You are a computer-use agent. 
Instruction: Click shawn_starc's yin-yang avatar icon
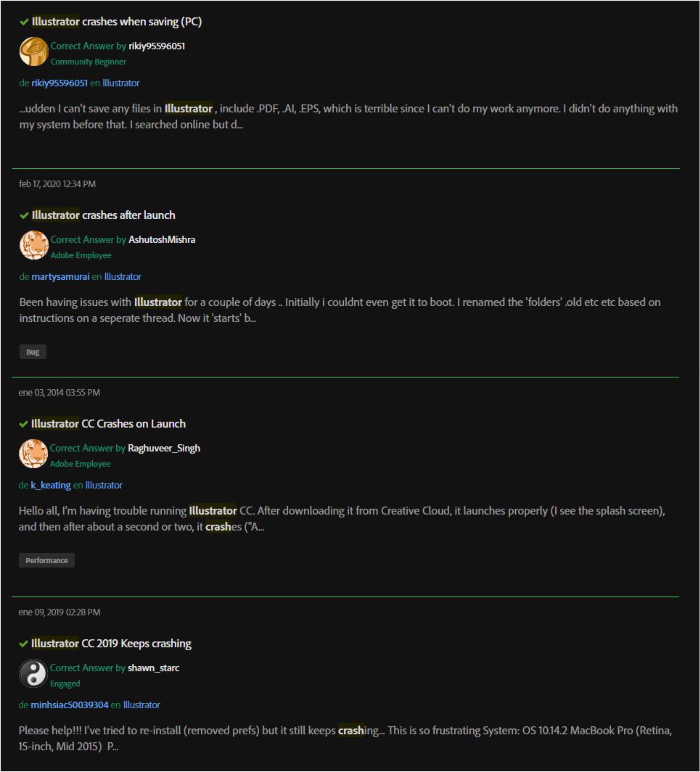point(33,673)
